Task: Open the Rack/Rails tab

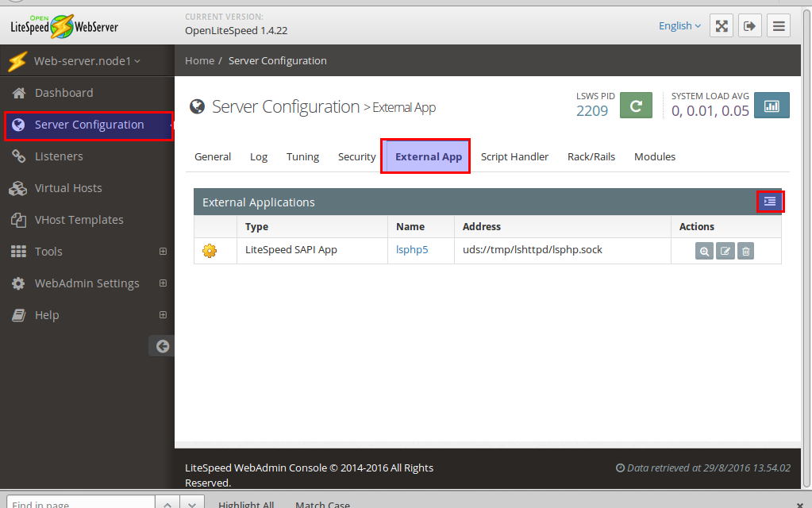Action: pos(591,156)
